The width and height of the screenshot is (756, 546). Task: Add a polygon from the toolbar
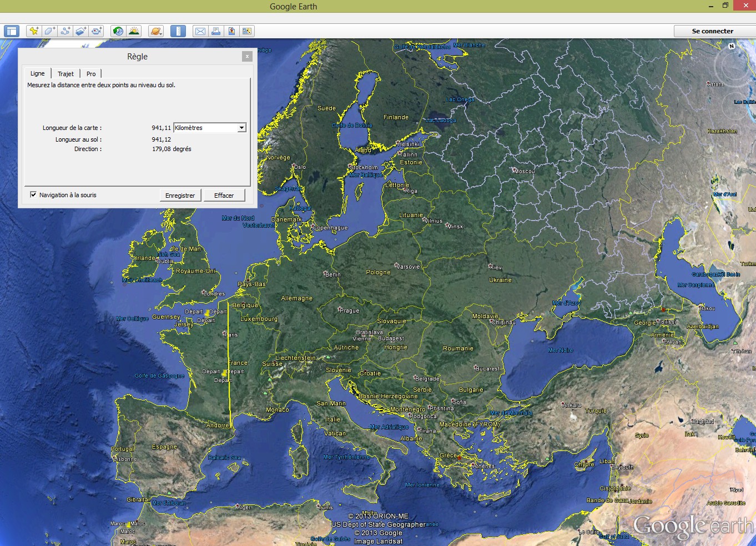pos(49,31)
